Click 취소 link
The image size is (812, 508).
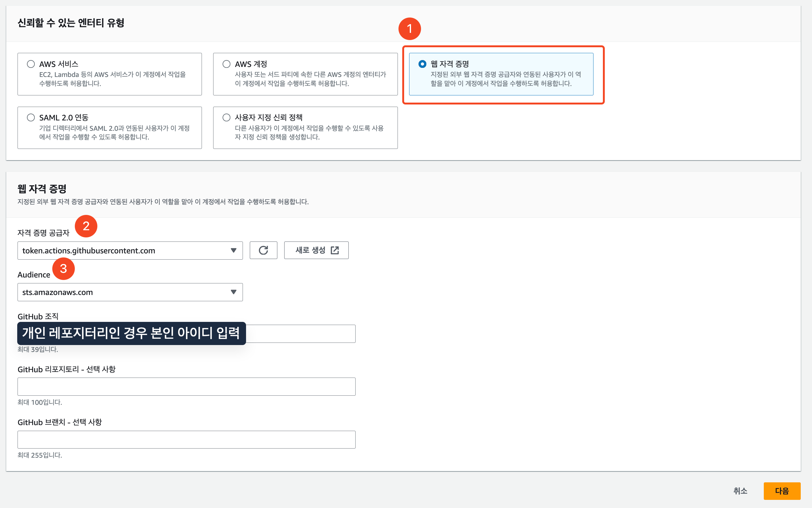tap(740, 491)
